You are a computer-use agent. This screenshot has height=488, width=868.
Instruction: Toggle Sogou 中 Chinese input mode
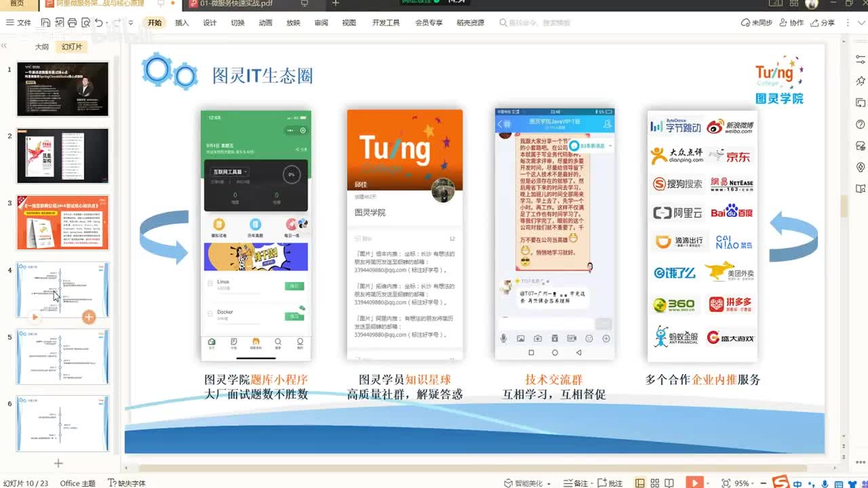click(x=797, y=483)
